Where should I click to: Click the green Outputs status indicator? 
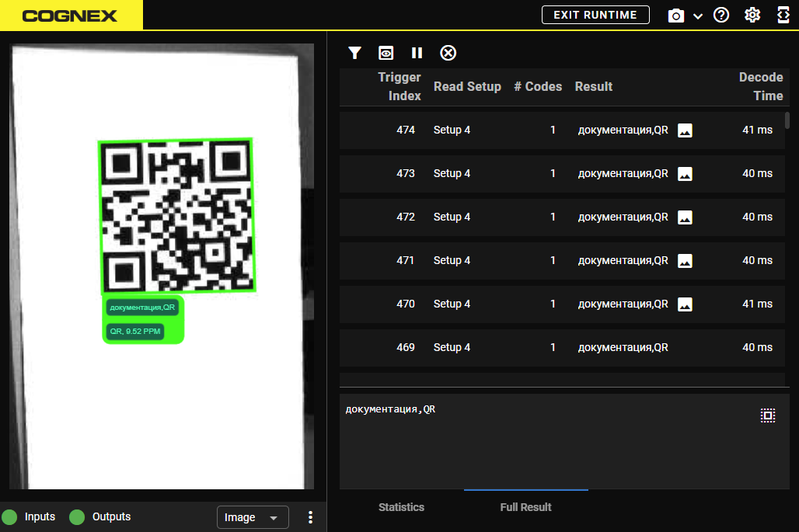pos(77,517)
